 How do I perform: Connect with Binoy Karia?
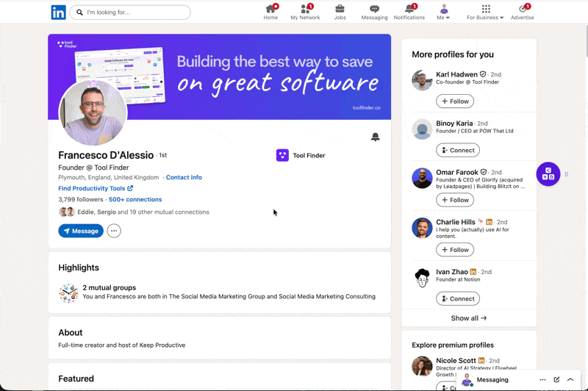click(458, 151)
